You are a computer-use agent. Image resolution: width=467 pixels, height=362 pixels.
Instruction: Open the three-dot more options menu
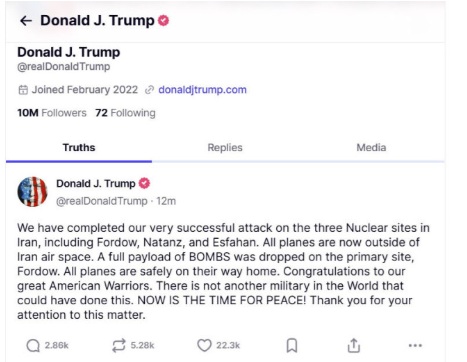click(415, 345)
